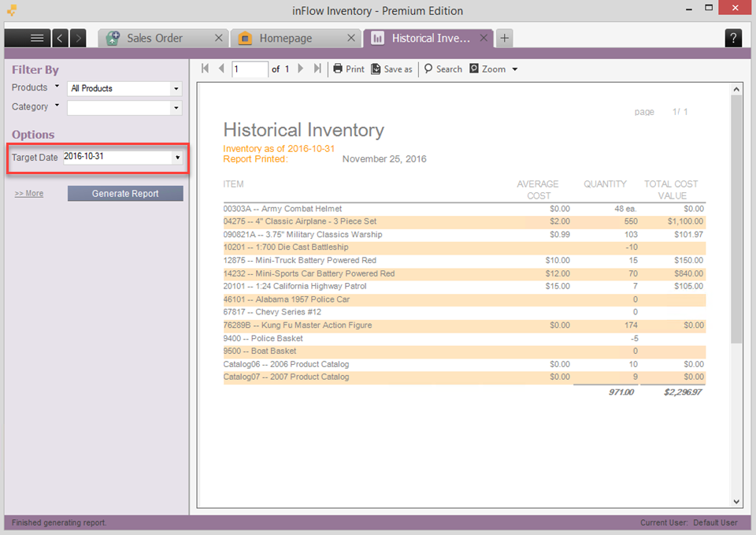
Task: Click the Zoom icon
Action: [x=474, y=69]
